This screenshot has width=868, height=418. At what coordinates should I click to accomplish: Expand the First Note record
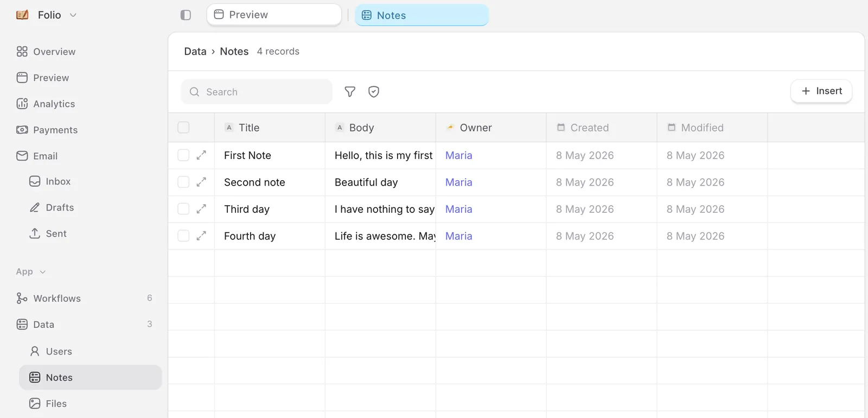[201, 155]
